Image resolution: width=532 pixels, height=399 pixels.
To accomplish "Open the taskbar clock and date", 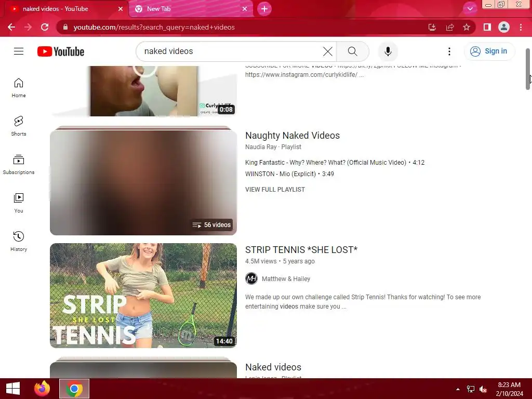I will 509,389.
